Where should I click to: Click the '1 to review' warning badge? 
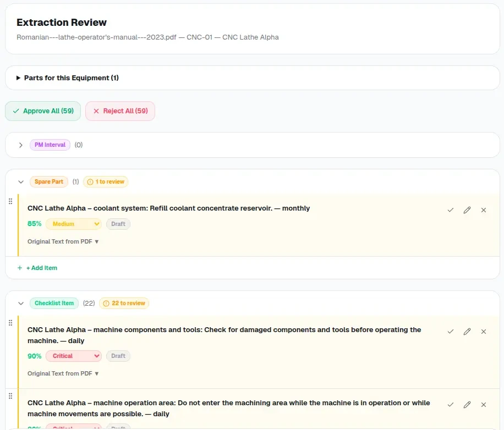point(106,182)
